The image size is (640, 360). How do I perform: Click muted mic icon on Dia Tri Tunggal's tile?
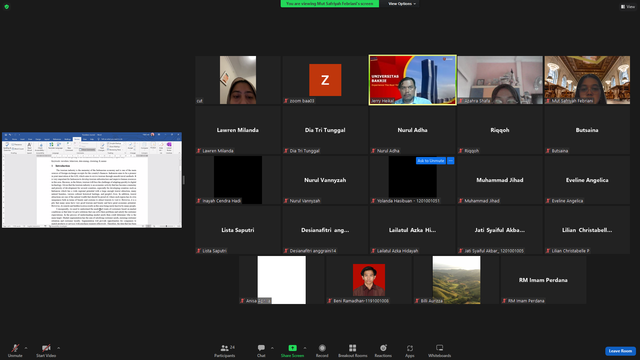(286, 151)
